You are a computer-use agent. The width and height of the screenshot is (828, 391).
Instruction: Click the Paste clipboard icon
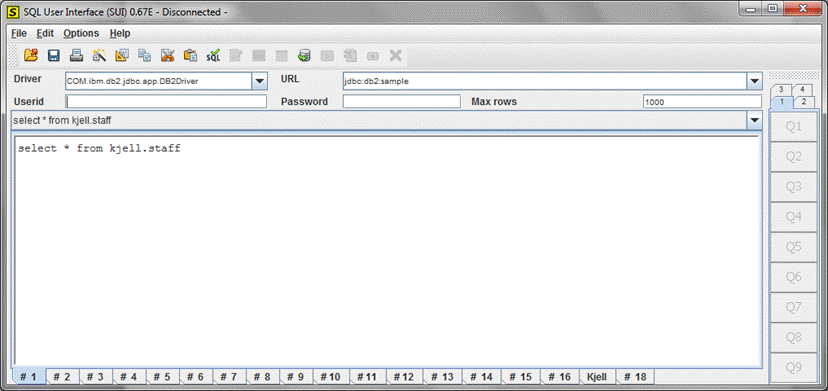coord(190,55)
